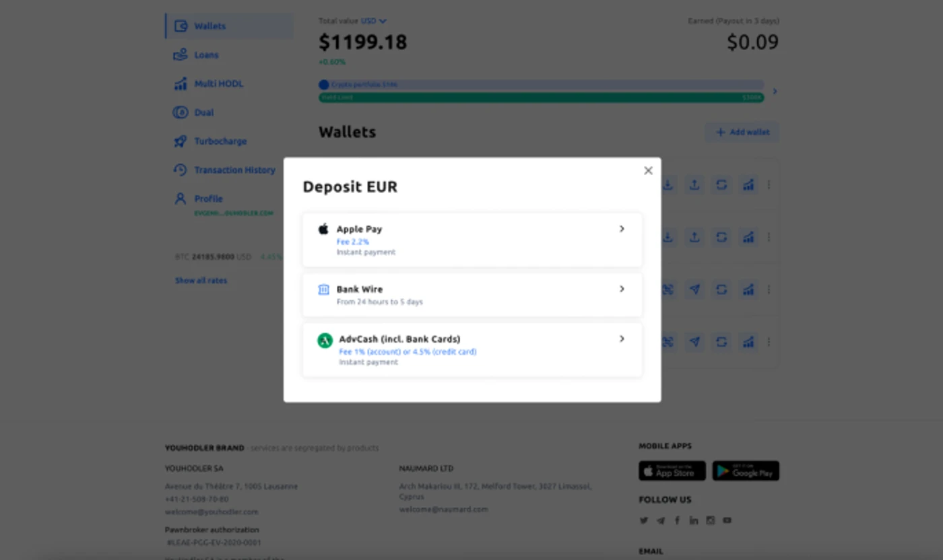This screenshot has width=943, height=560.
Task: Click the Deposit EUR dialog title
Action: click(x=350, y=187)
